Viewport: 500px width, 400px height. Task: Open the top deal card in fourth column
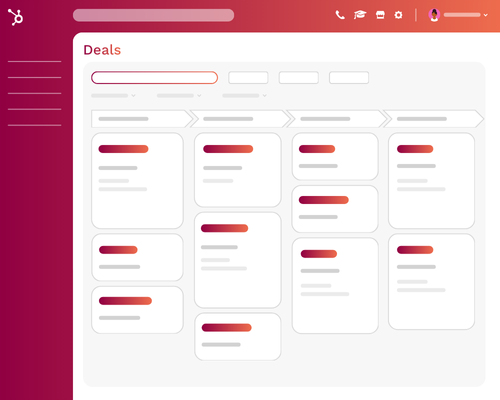tap(431, 181)
